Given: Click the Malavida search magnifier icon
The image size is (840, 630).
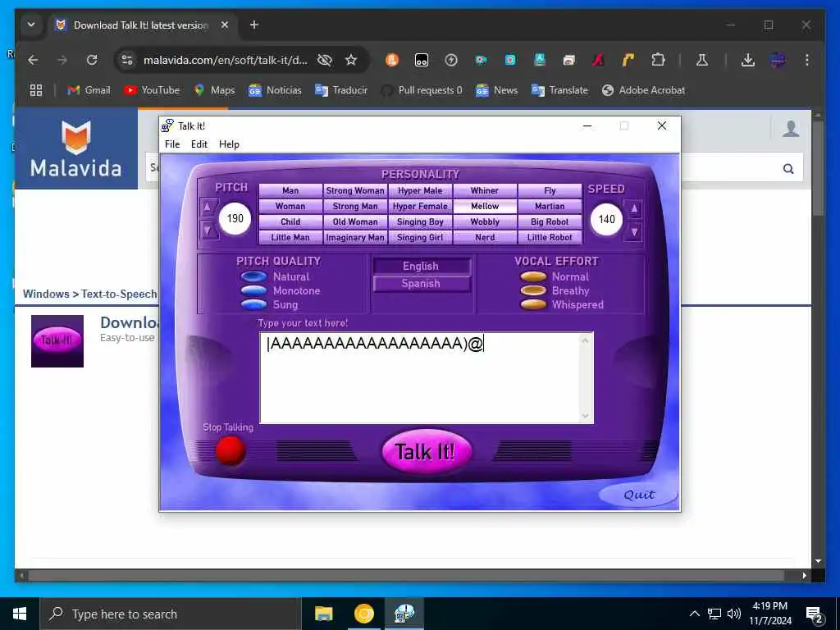Looking at the screenshot, I should [788, 169].
